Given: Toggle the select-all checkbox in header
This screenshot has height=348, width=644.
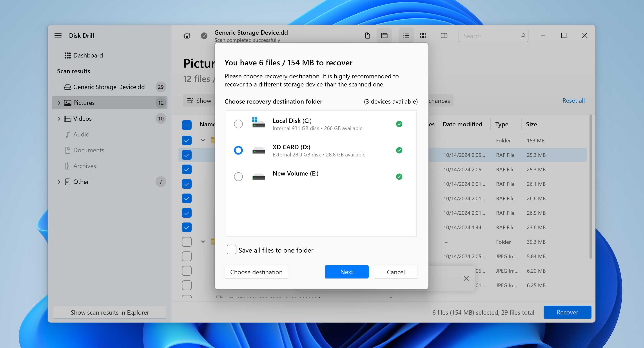Looking at the screenshot, I should 187,125.
